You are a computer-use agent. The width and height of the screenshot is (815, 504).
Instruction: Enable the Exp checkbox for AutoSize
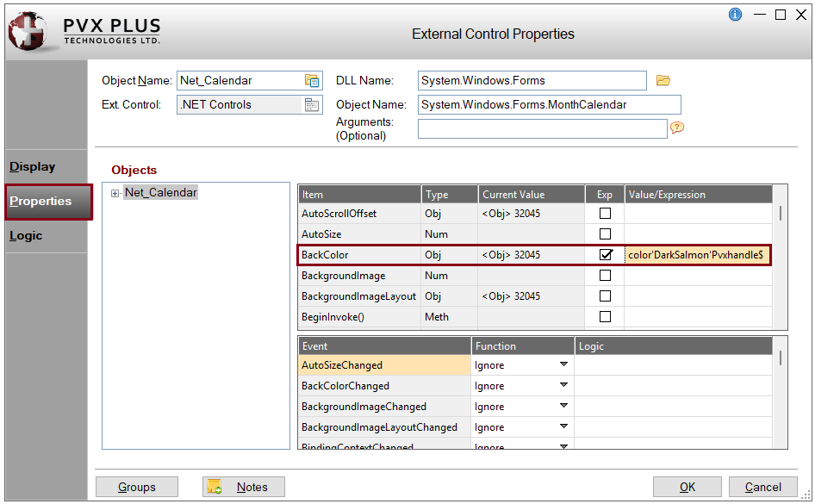606,234
